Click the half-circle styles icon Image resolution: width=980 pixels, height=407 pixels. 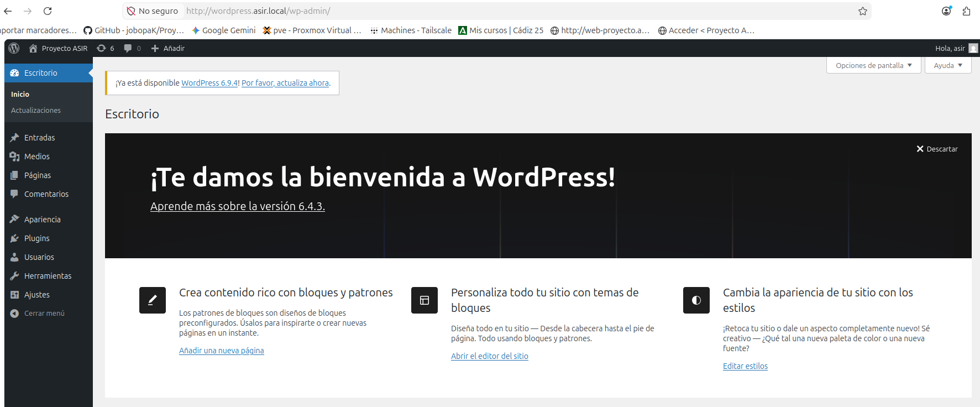click(696, 300)
